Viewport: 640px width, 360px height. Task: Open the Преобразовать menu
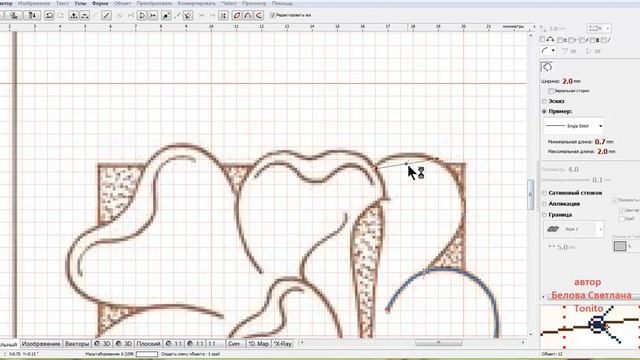pyautogui.click(x=154, y=3)
